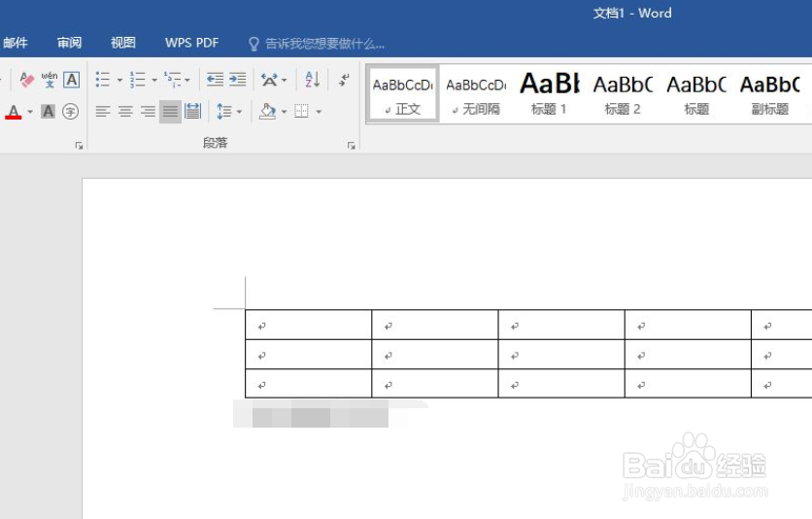
Task: Expand Asian Layout dropdown arrow
Action: pyautogui.click(x=284, y=81)
